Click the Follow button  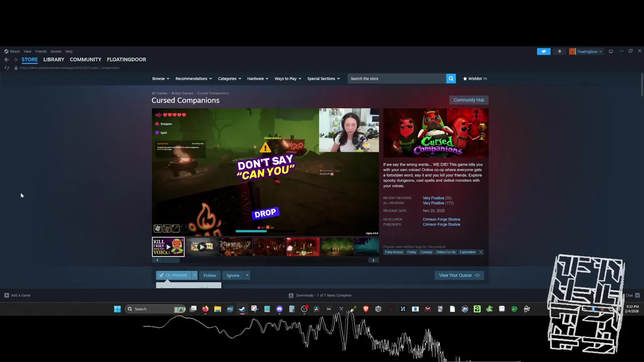pyautogui.click(x=210, y=275)
